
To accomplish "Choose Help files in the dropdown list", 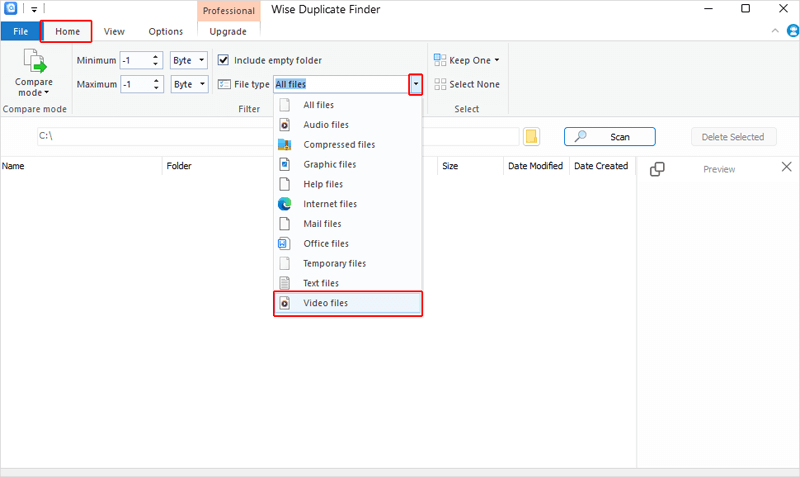I will click(x=348, y=184).
